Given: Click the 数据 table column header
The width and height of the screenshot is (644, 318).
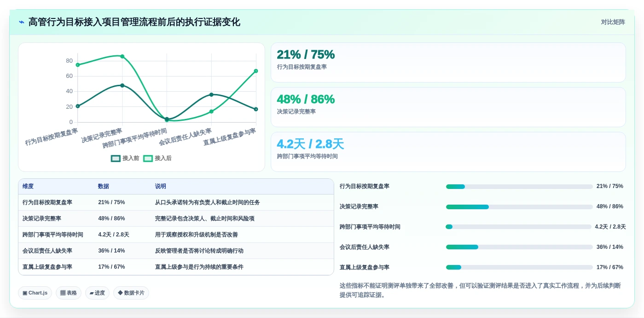Looking at the screenshot, I should click(x=104, y=186).
